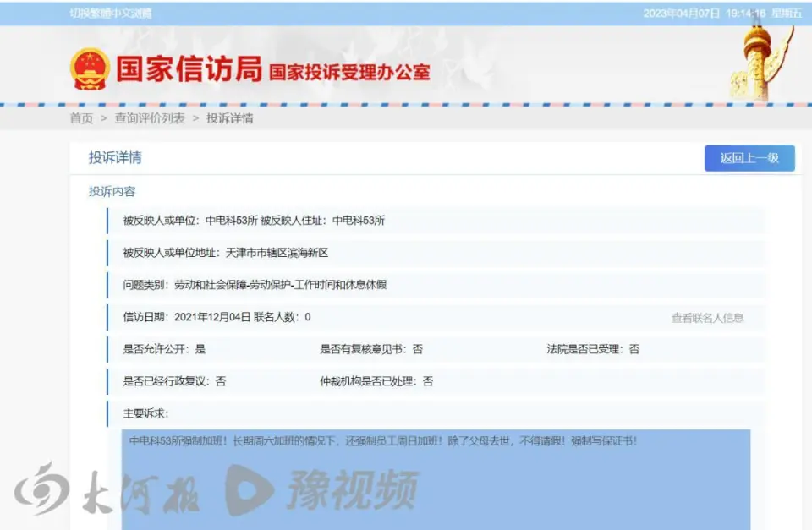This screenshot has width=812, height=530.
Task: Select the 被反映人或单位 row
Action: coord(254,221)
